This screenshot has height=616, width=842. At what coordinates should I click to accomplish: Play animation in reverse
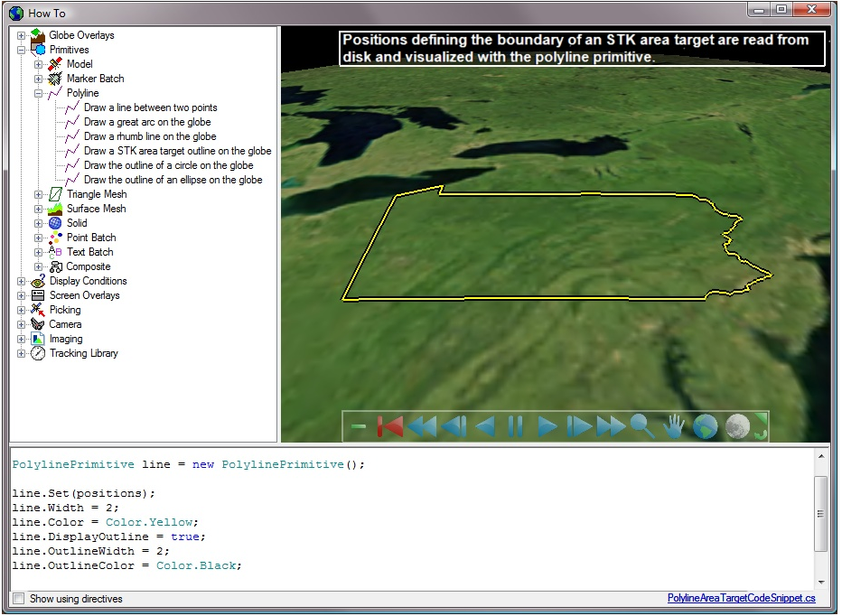(x=485, y=427)
